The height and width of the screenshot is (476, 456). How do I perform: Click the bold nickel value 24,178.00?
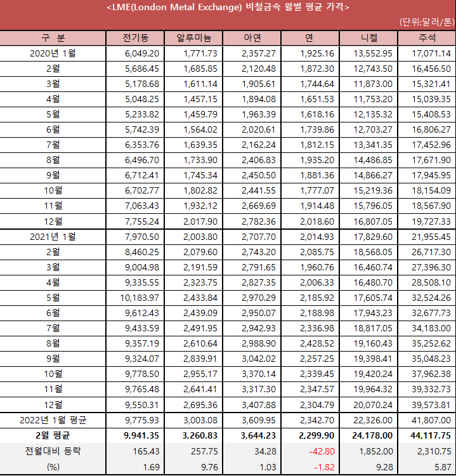point(372,435)
